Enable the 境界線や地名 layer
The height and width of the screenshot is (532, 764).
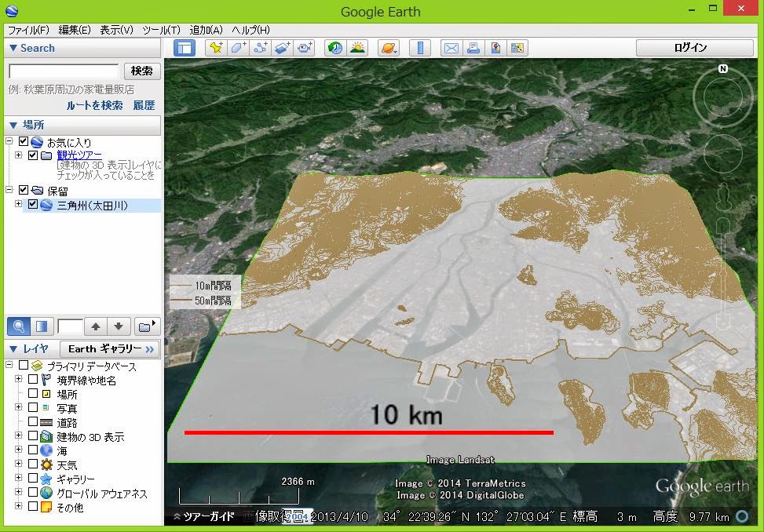click(x=33, y=379)
